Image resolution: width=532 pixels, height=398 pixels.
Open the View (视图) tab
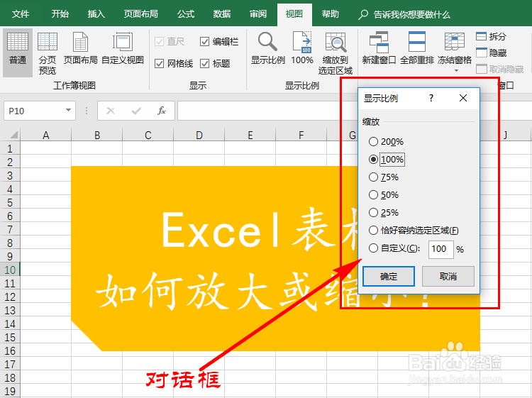coord(294,14)
